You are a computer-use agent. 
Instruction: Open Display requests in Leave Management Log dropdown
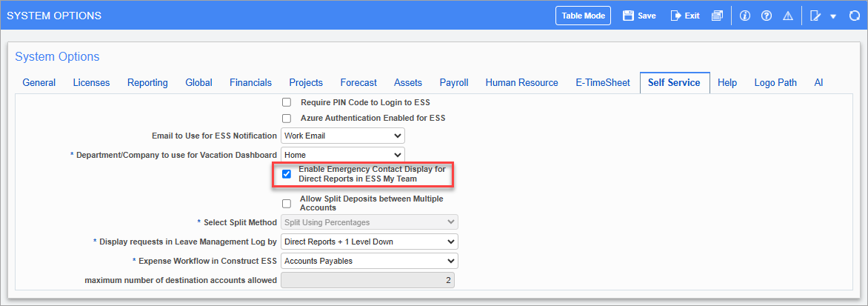coord(370,242)
